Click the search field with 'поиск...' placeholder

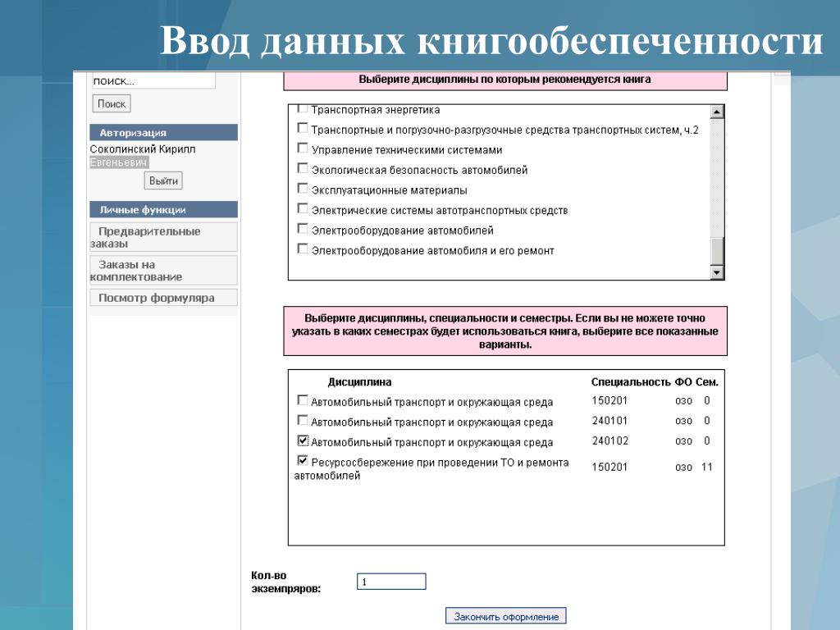click(x=153, y=81)
